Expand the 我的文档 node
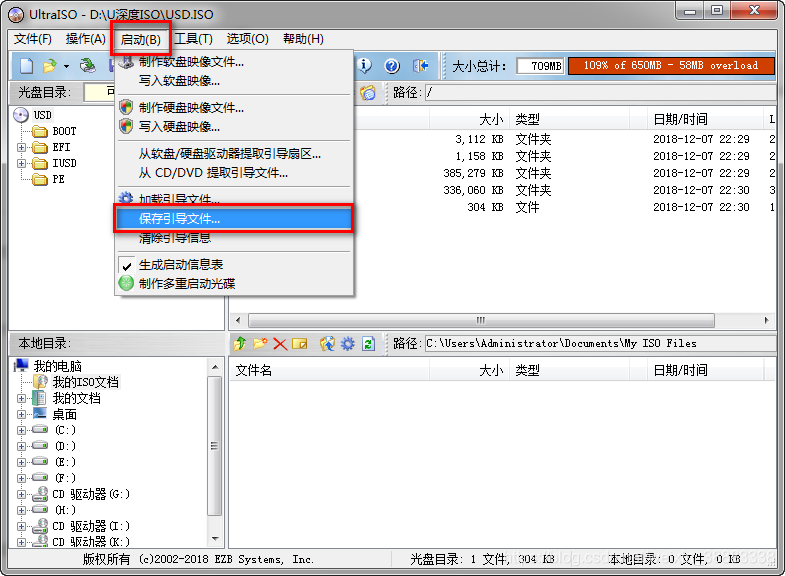The width and height of the screenshot is (785, 576). pos(22,399)
